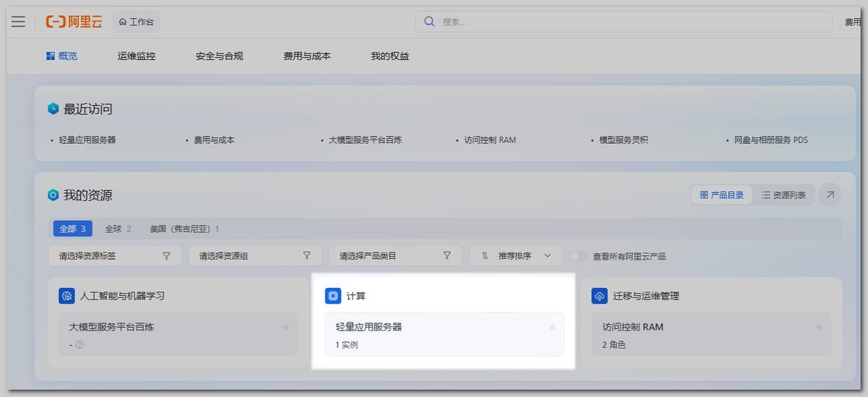Image resolution: width=868 pixels, height=397 pixels.
Task: Switch to the 安全与合规 tab
Action: pos(219,56)
